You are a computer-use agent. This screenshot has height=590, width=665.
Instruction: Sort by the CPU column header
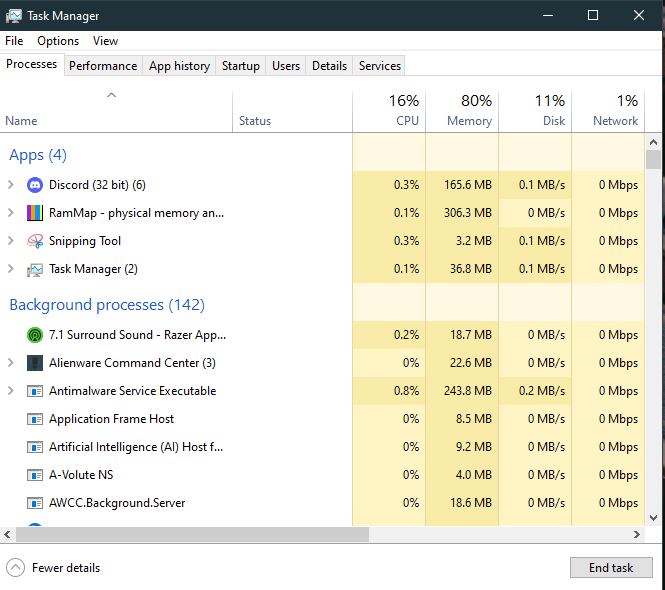(x=389, y=111)
